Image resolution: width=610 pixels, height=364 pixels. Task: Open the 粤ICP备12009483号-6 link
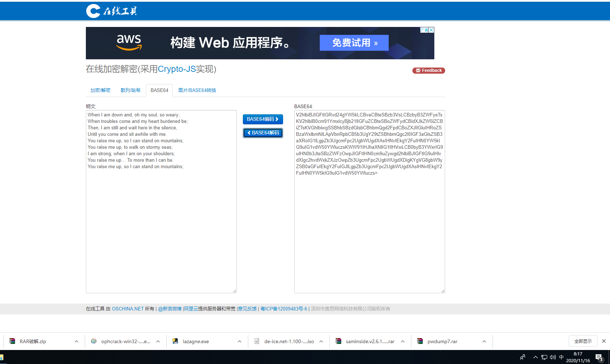coord(284,309)
